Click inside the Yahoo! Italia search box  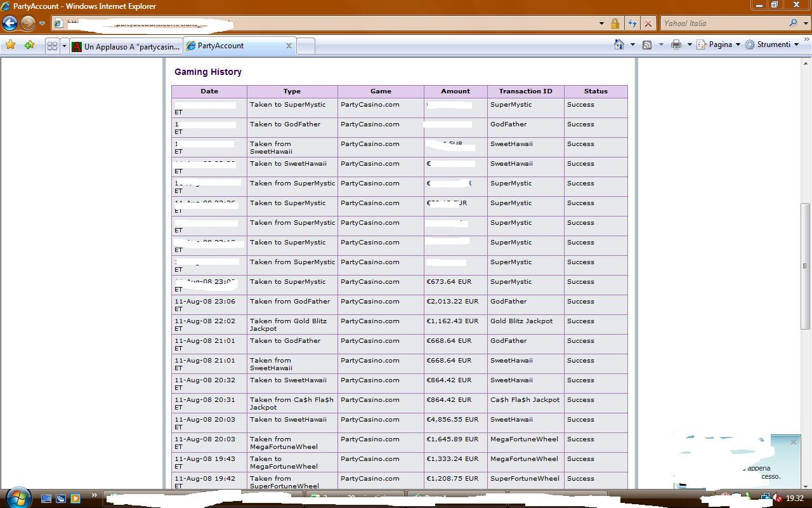pos(723,23)
